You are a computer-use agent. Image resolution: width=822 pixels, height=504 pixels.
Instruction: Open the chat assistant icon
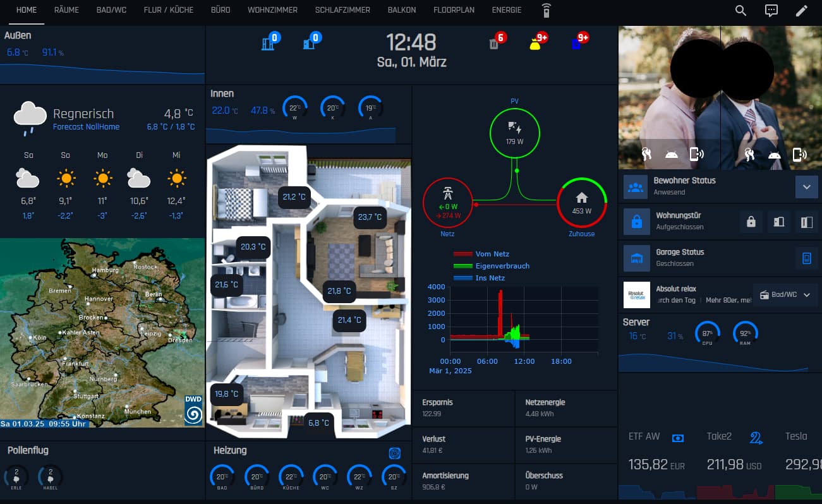tap(771, 11)
